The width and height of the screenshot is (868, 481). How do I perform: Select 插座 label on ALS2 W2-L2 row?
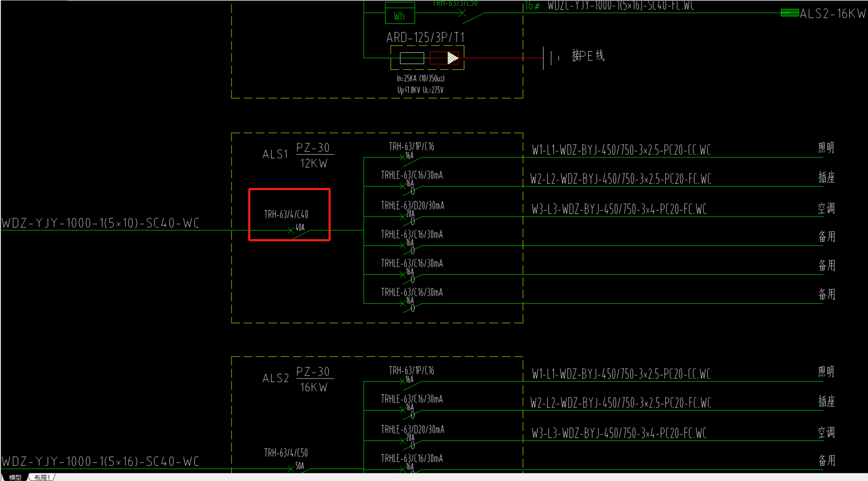click(826, 402)
